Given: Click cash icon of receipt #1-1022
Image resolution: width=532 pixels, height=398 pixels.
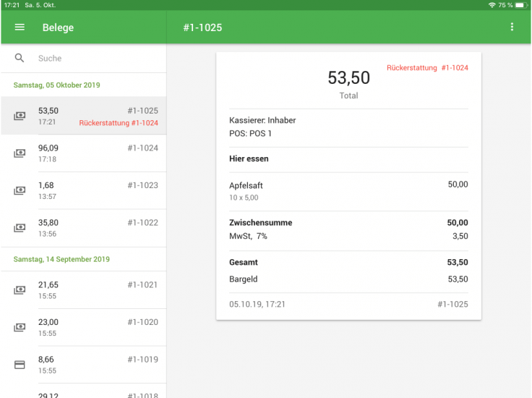Looking at the screenshot, I should 20,228.
